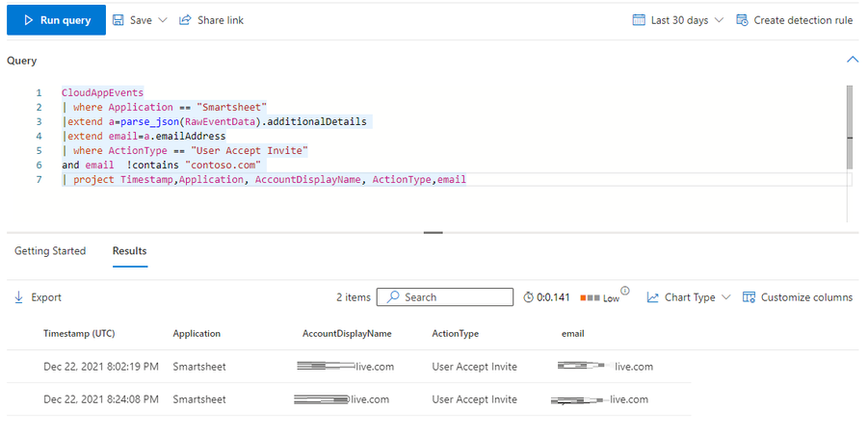Click the query editor vertical scrollbar
The width and height of the screenshot is (868, 435).
click(x=849, y=125)
